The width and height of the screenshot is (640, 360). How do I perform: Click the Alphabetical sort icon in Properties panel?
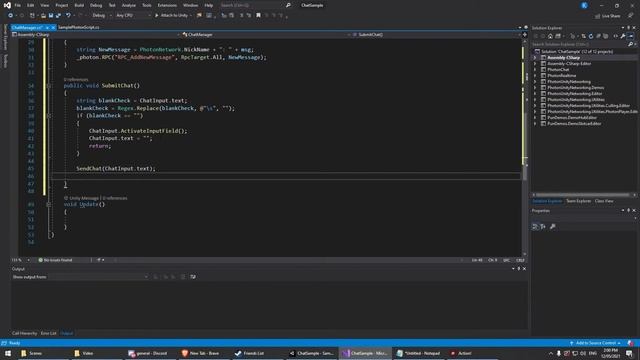(x=543, y=227)
